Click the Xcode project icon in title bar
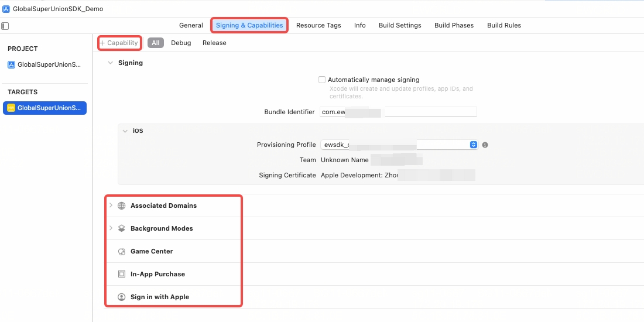The height and width of the screenshot is (322, 644). (6, 9)
